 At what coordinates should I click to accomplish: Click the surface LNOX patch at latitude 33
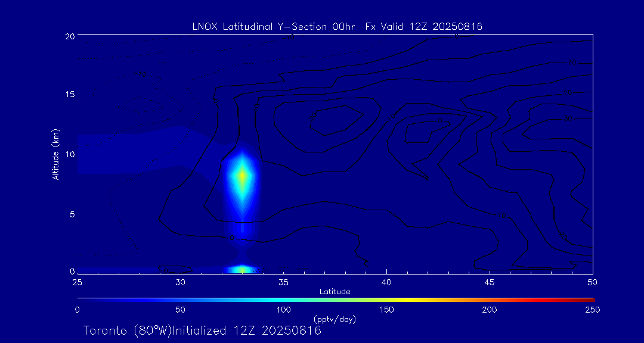click(242, 270)
